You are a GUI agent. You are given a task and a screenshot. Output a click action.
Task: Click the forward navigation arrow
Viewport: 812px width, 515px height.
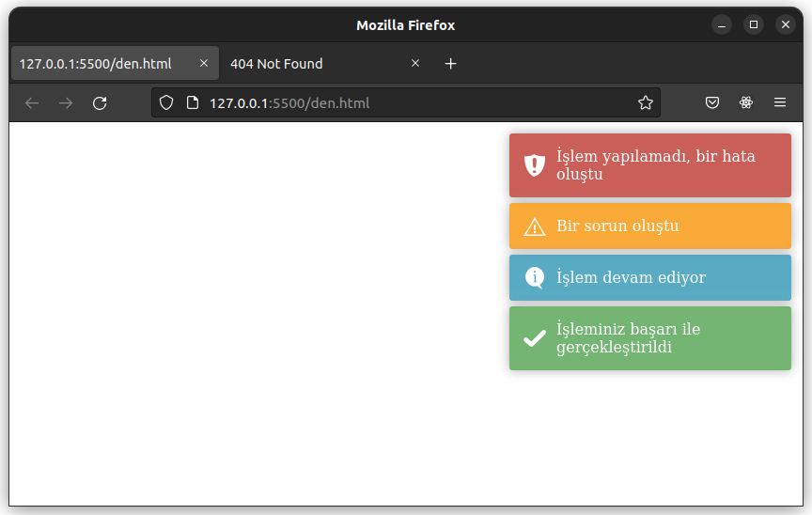(66, 103)
